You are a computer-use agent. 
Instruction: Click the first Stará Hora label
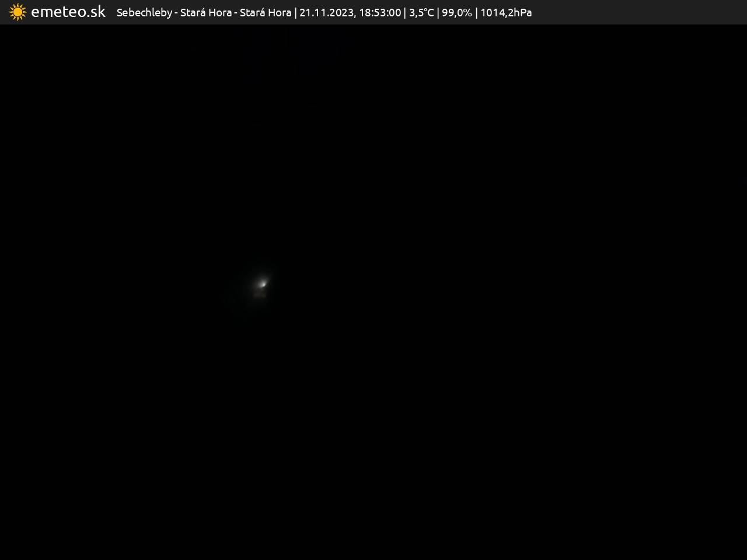click(x=205, y=13)
